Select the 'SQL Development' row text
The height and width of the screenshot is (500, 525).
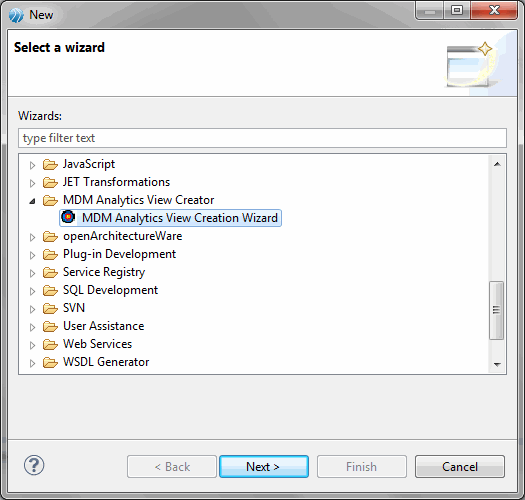110,290
